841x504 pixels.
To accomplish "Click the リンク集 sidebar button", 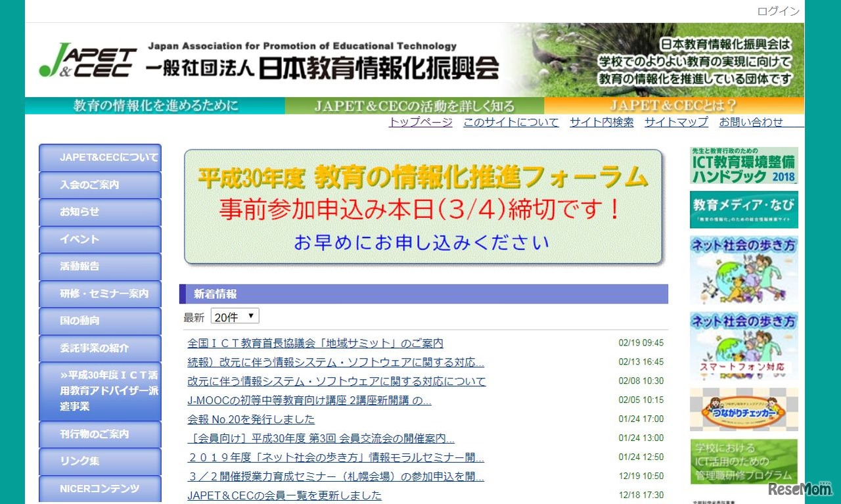I will tap(99, 461).
